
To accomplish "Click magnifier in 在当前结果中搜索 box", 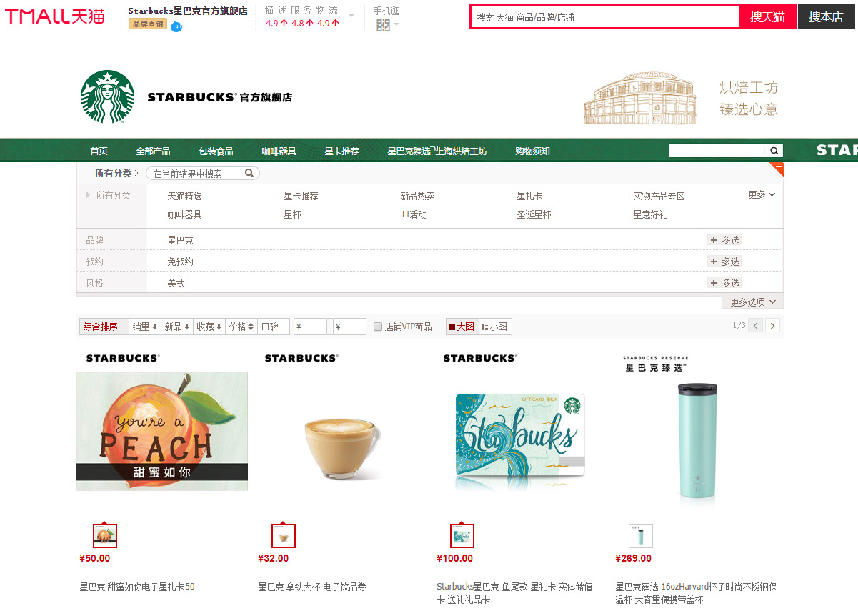I will (x=249, y=173).
